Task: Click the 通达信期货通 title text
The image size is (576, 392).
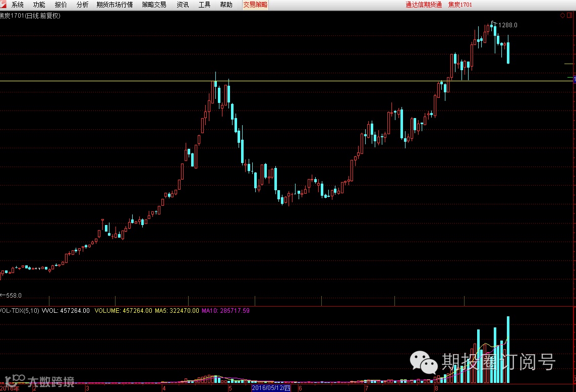Action: click(x=424, y=5)
